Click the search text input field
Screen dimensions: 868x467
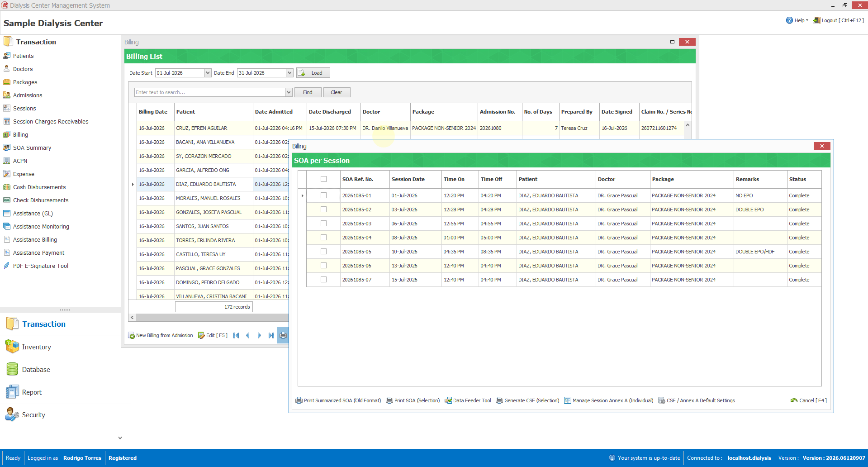click(x=210, y=92)
